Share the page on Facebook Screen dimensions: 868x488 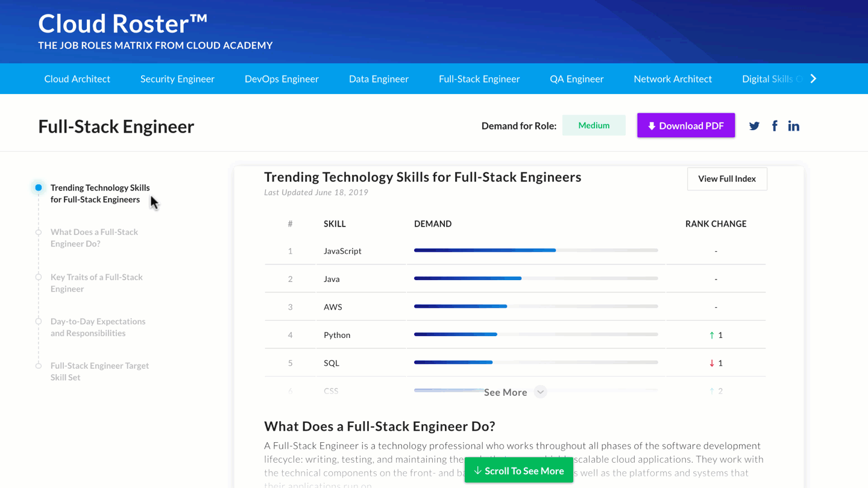(775, 126)
